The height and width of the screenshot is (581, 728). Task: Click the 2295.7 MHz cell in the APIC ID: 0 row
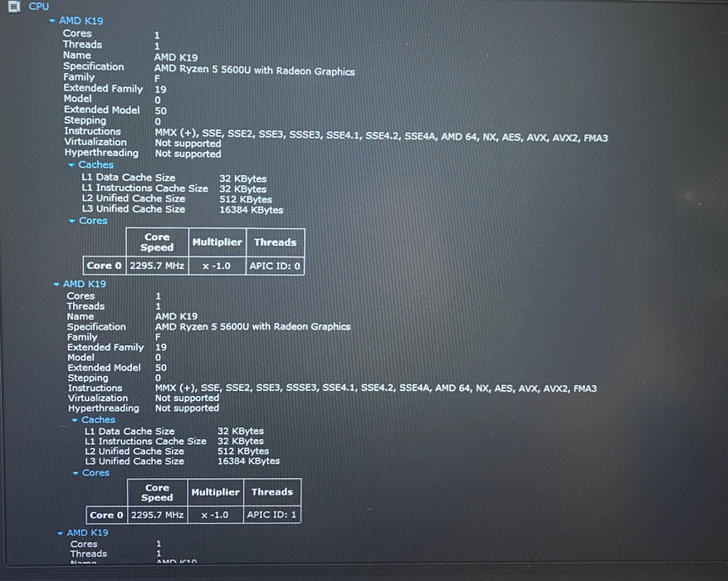pos(157,266)
